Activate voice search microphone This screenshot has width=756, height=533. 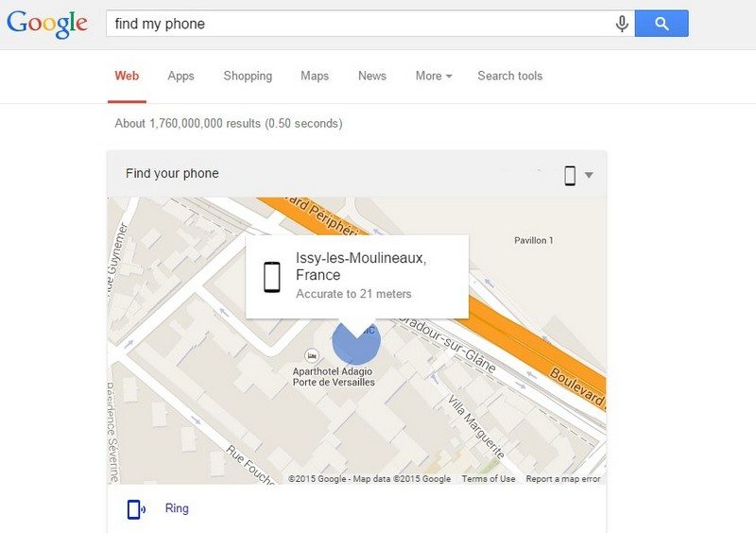pos(622,24)
